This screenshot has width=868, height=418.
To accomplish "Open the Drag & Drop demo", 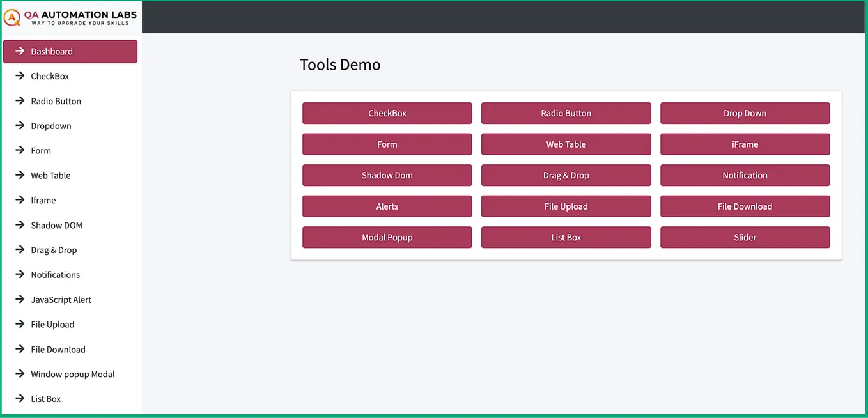I will point(566,175).
